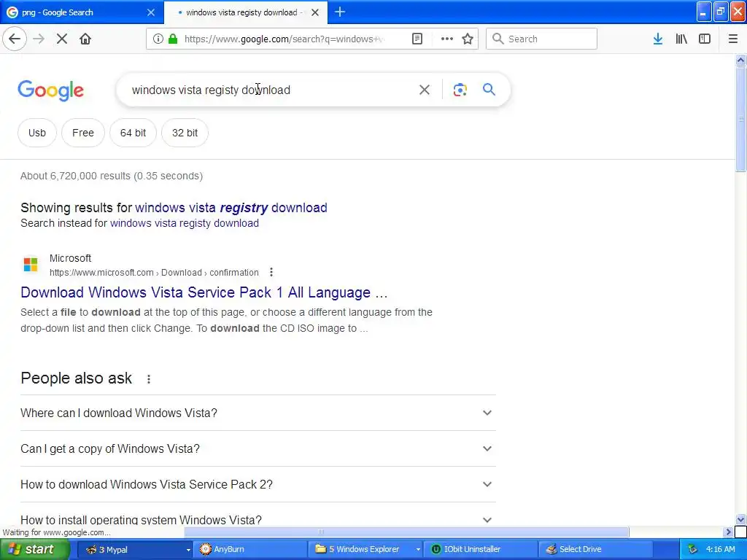Focus the Google search query box
Image resolution: width=747 pixels, height=560 pixels.
point(269,90)
